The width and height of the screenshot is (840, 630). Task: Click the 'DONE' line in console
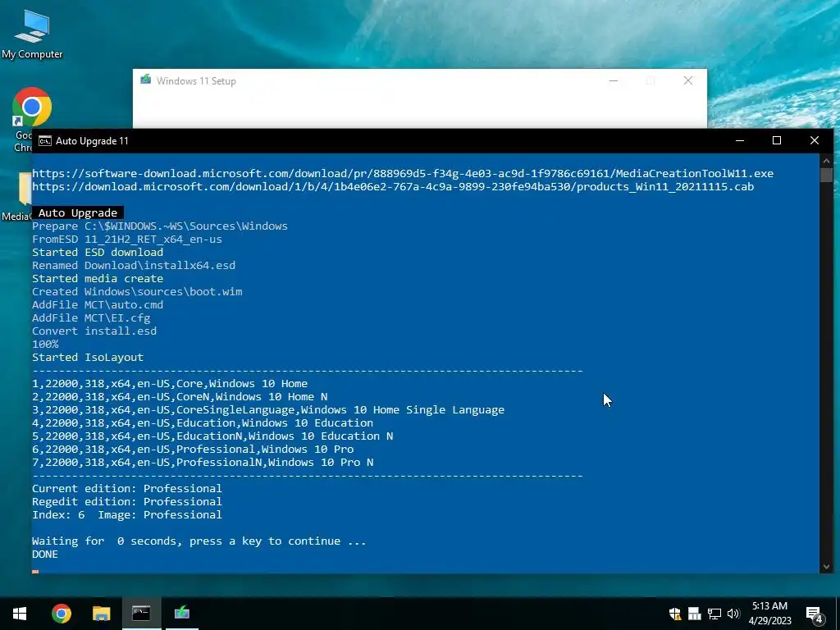45,554
